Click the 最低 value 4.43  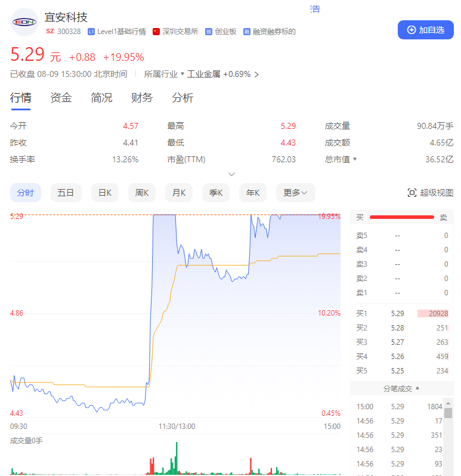[x=288, y=143]
